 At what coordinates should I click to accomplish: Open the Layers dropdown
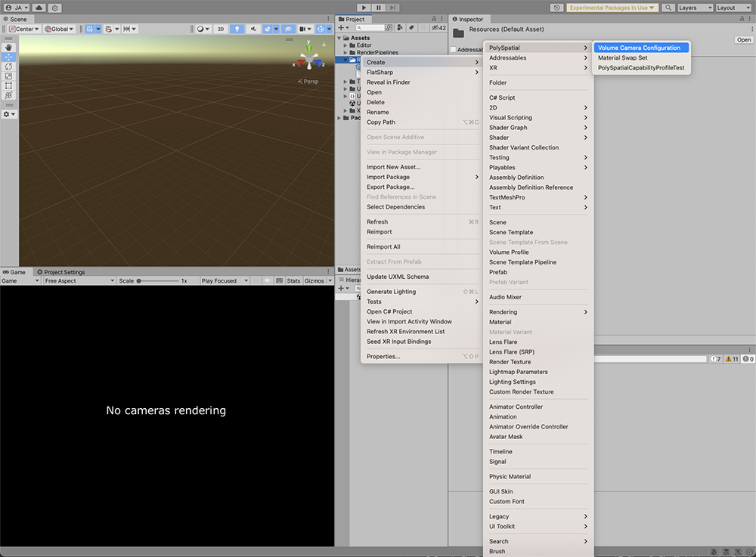coord(694,8)
